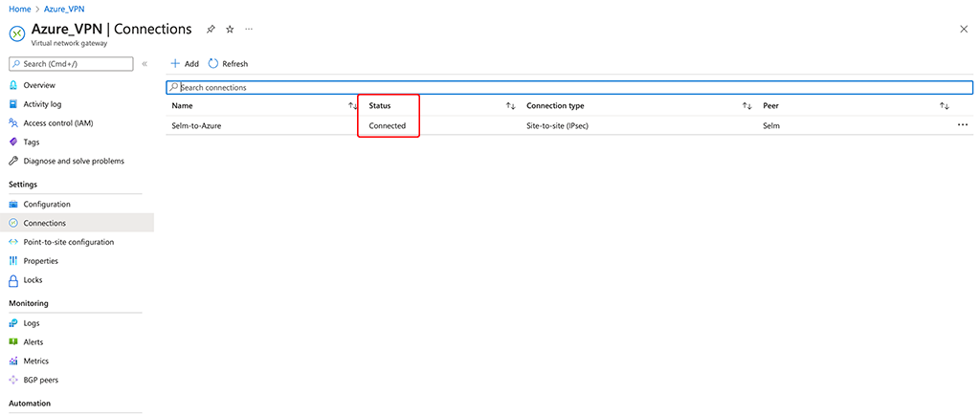The image size is (980, 416).
Task: Select BGP peers menu item
Action: [x=40, y=380]
